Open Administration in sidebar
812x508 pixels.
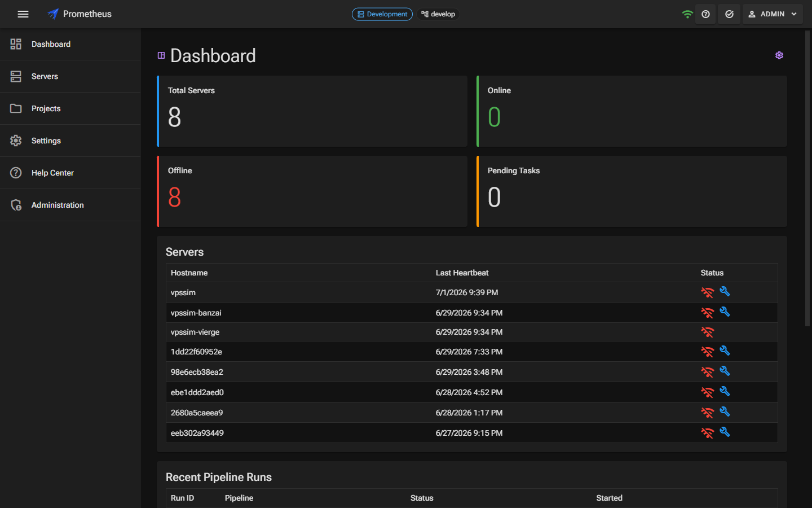pos(70,205)
